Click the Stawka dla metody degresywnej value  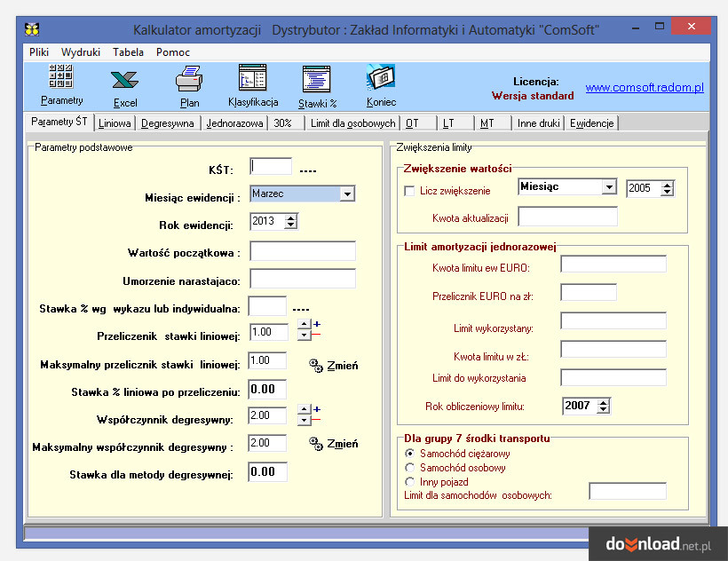[x=267, y=472]
